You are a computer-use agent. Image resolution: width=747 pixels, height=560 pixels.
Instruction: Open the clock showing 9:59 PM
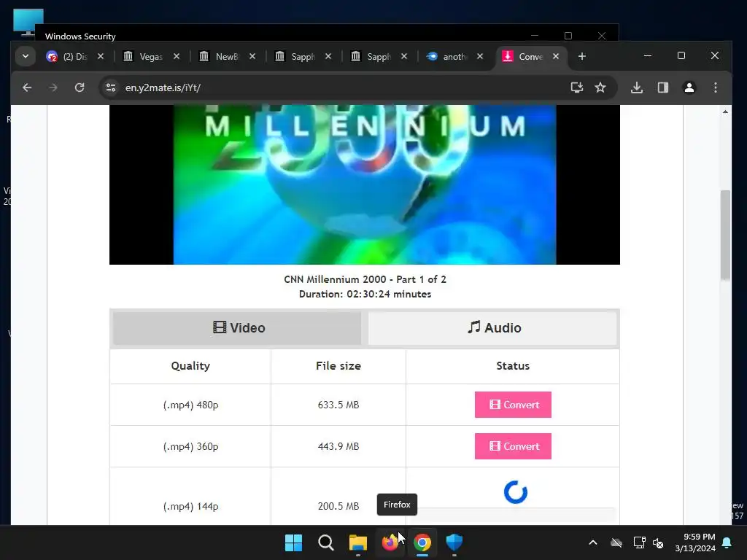[695, 542]
